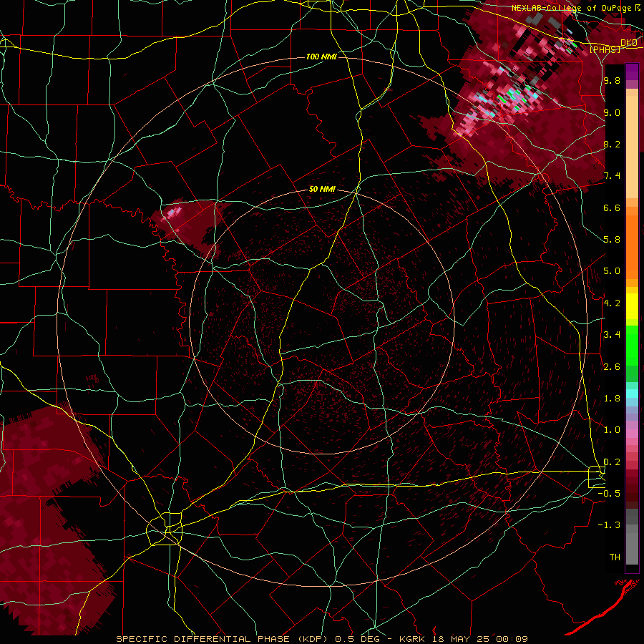The width and height of the screenshot is (644, 644).
Task: Click the 4.2 value on the scale
Action: coord(612,303)
